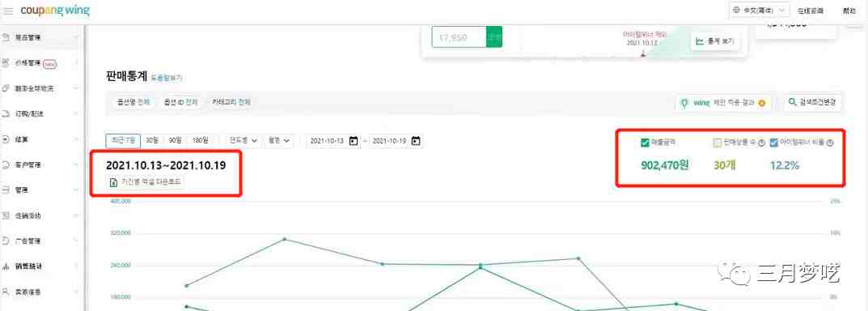The width and height of the screenshot is (868, 311).
Task: Open end date calendar icon for 2021-10-19
Action: [x=417, y=141]
